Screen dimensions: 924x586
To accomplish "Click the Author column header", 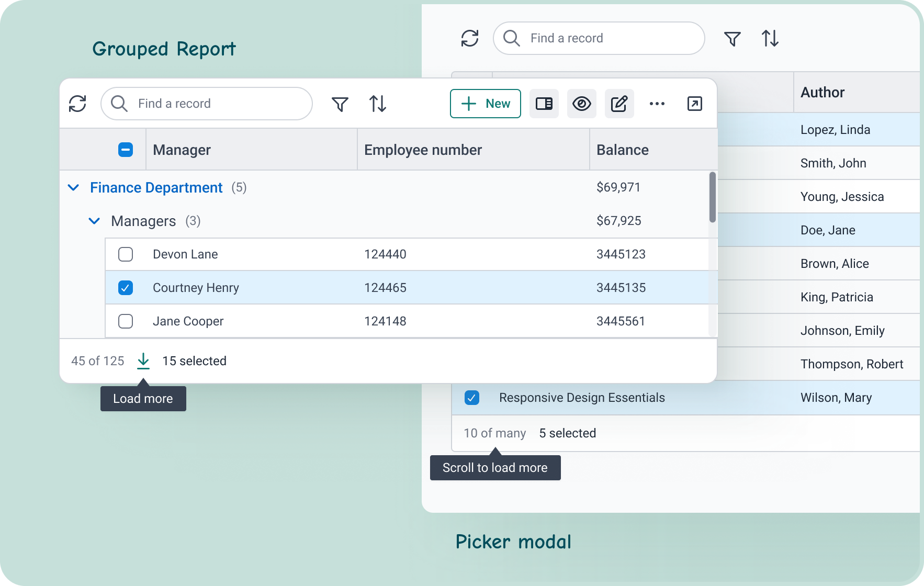I will 822,92.
